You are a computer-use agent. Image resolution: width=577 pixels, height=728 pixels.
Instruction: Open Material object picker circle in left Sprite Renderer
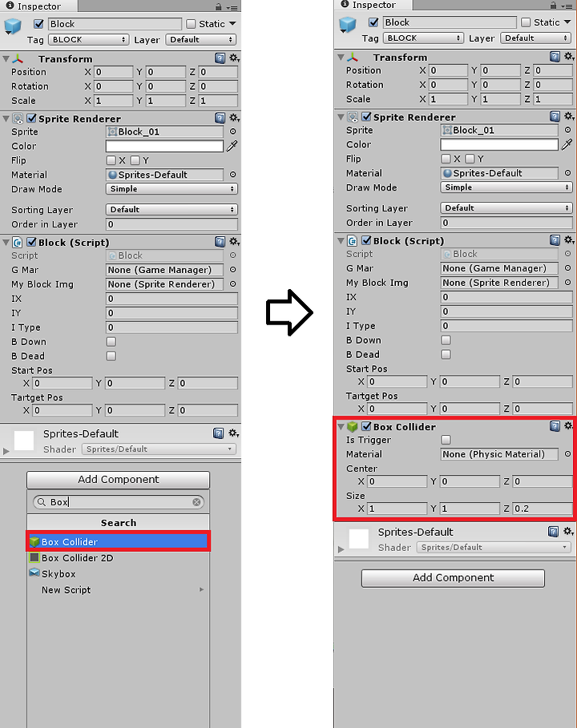click(232, 175)
